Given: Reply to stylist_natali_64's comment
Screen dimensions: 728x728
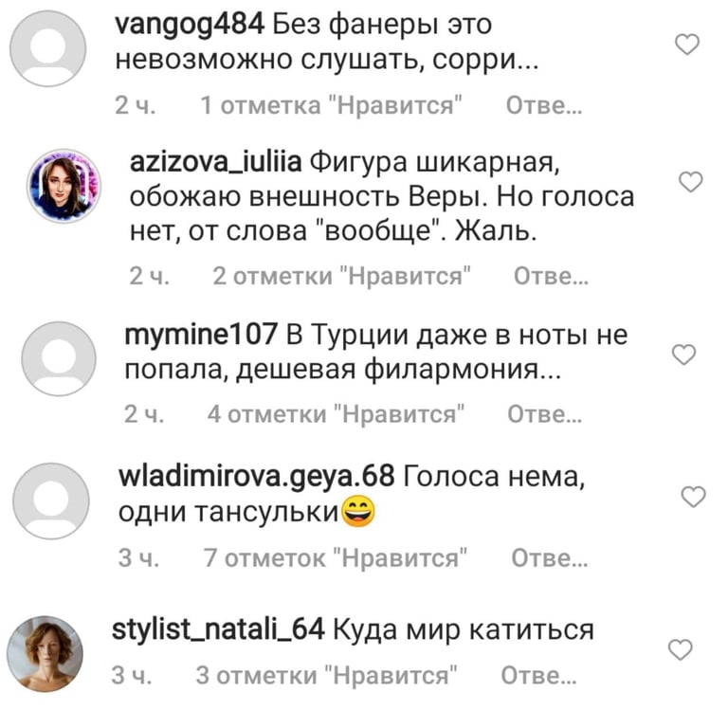Looking at the screenshot, I should 538,676.
